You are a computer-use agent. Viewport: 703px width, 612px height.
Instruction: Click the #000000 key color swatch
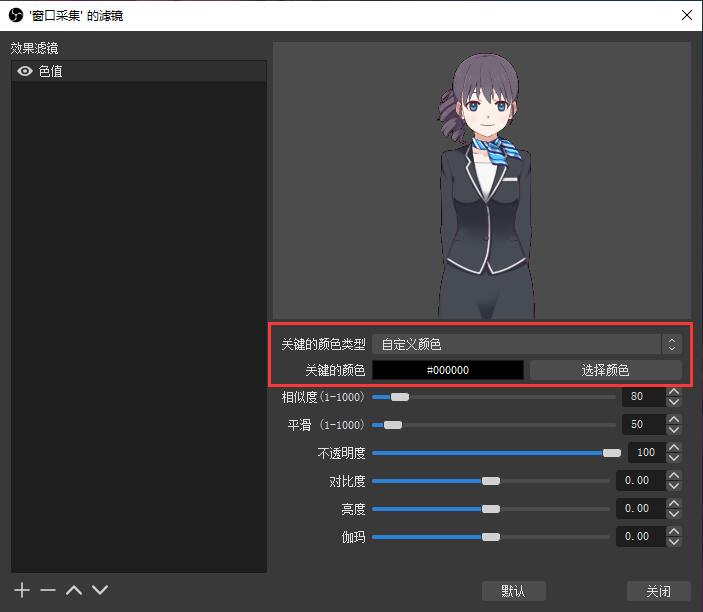(x=448, y=370)
